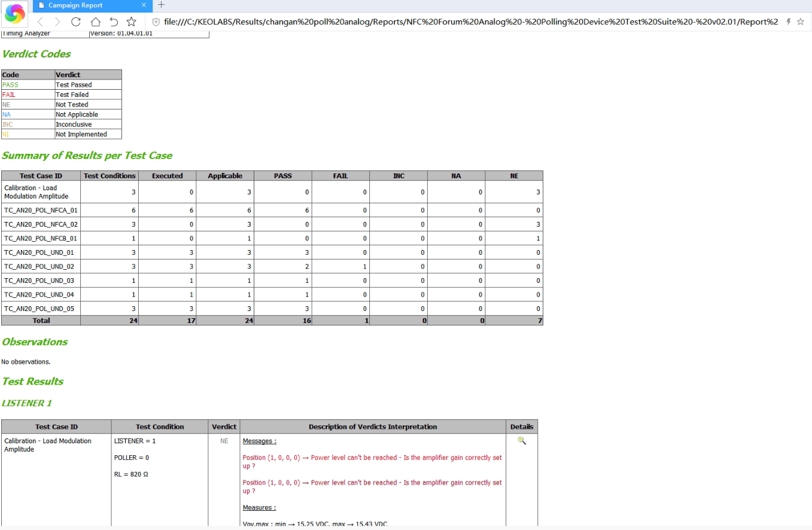The height and width of the screenshot is (530, 812).
Task: Click the shield security icon in address bar
Action: [156, 22]
